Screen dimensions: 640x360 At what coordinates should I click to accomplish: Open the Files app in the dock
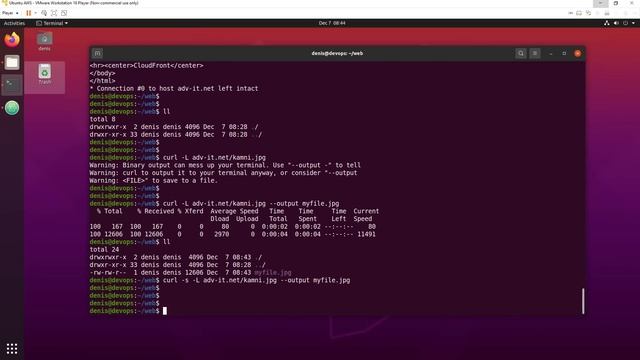click(x=12, y=62)
